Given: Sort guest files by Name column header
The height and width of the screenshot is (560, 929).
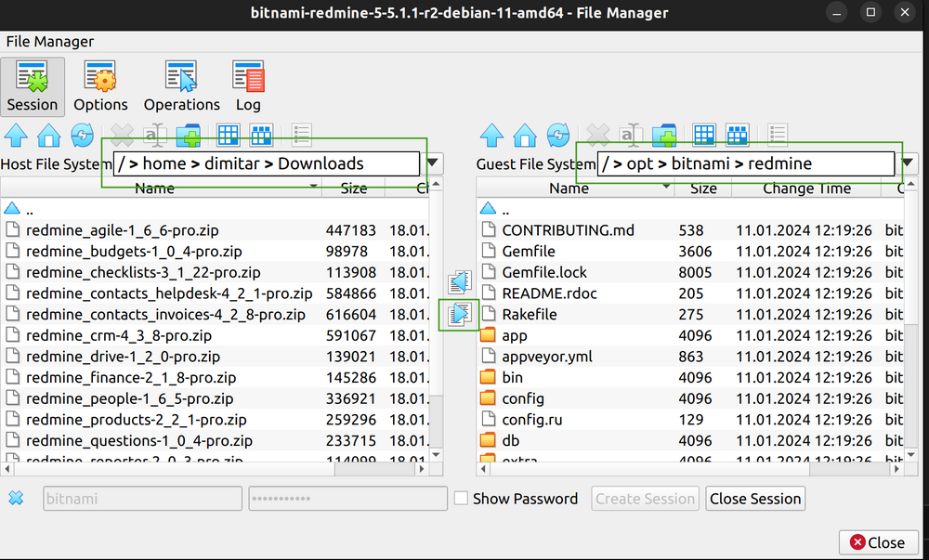Looking at the screenshot, I should [569, 189].
